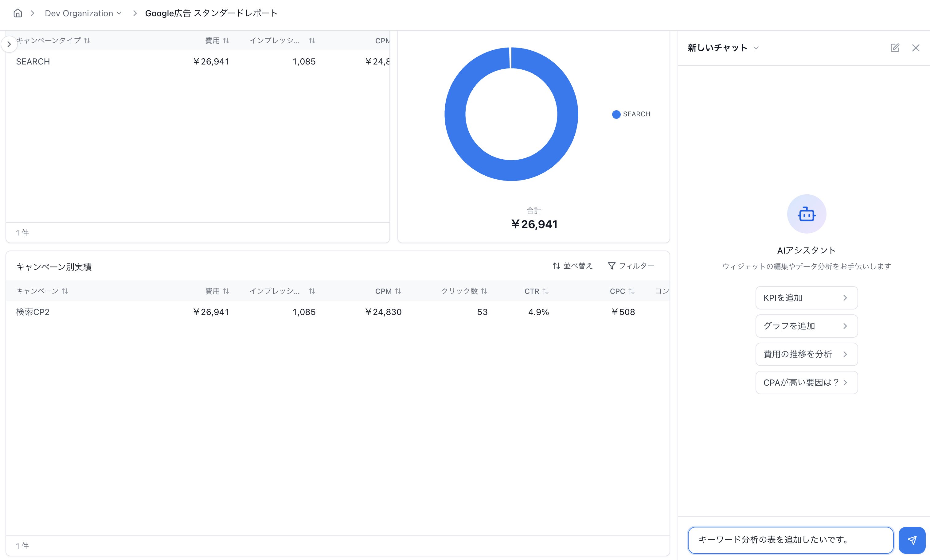
Task: Sort campaign table by クリック数 column
Action: tap(464, 291)
